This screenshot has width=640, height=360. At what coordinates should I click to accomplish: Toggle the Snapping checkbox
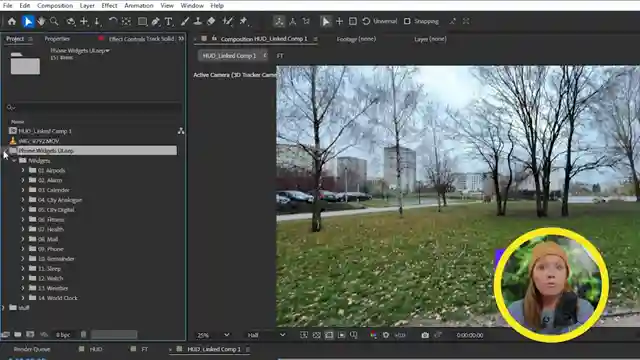coord(407,21)
